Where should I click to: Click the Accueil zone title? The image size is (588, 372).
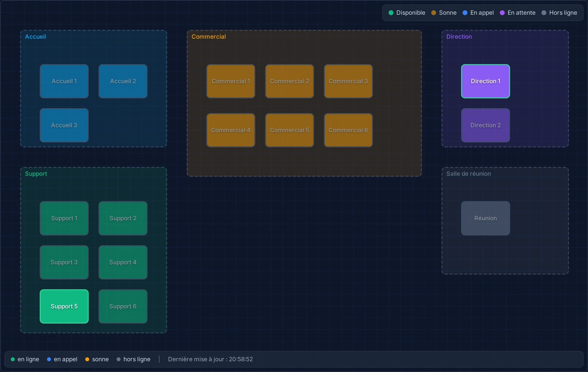[36, 36]
